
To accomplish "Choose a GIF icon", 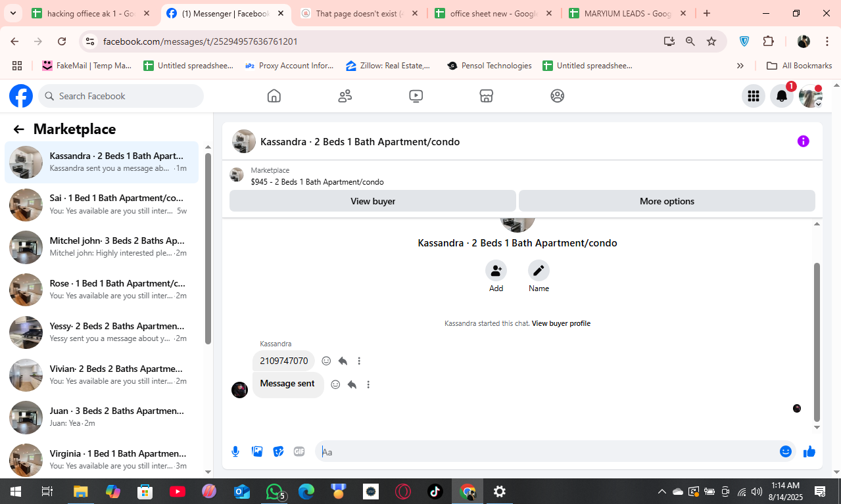I will tap(299, 451).
